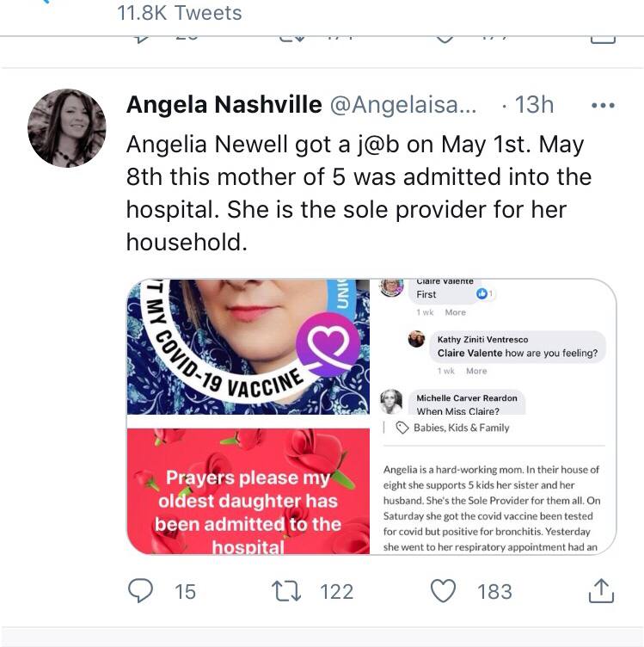
Task: Like the tweet with heart icon
Action: pyautogui.click(x=443, y=591)
